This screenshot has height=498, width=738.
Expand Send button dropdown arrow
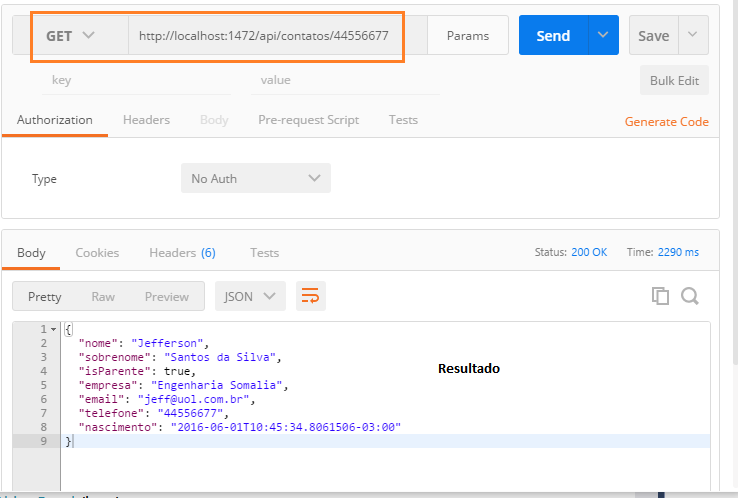pos(603,35)
